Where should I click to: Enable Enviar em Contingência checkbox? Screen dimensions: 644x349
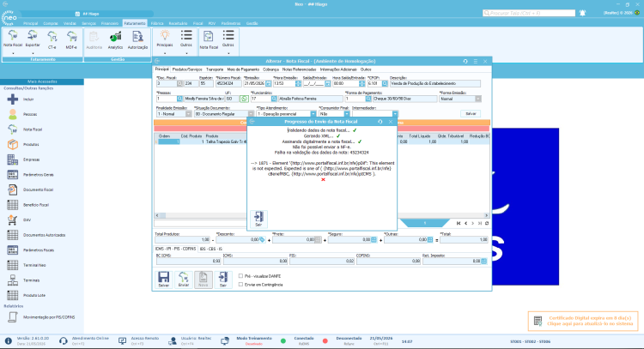click(240, 284)
